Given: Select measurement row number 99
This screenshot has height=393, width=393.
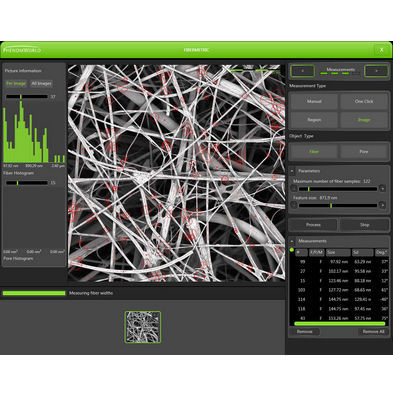Looking at the screenshot, I should click(339, 262).
